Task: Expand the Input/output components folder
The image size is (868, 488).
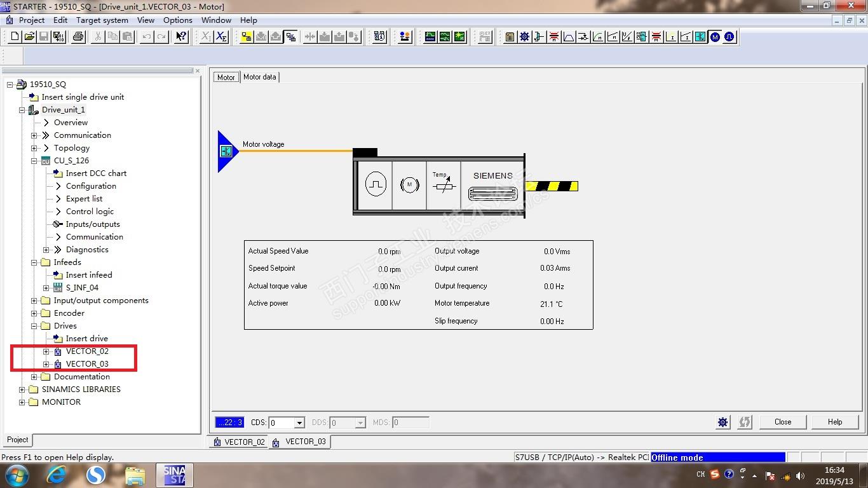Action: 34,301
